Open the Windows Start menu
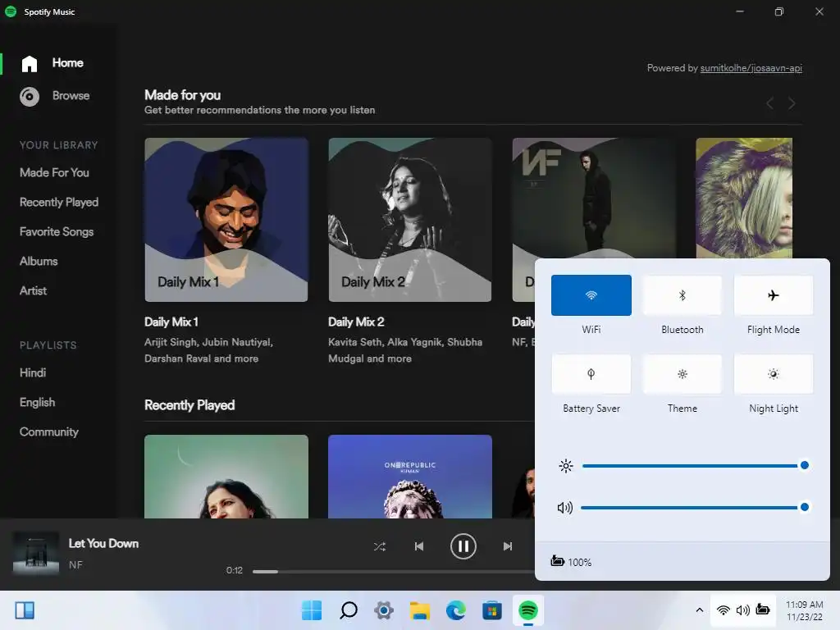This screenshot has height=630, width=840. tap(312, 610)
